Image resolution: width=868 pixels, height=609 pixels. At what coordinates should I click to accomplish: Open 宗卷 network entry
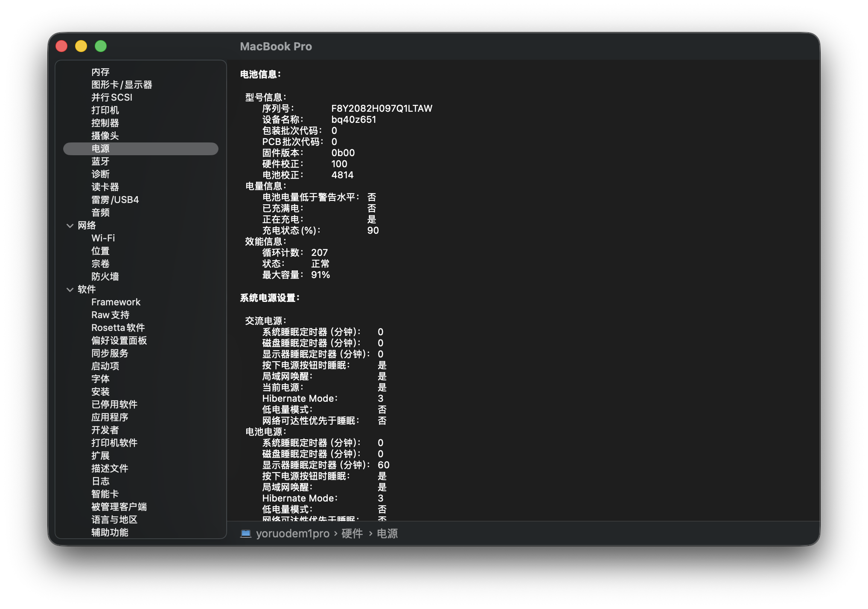pyautogui.click(x=100, y=264)
